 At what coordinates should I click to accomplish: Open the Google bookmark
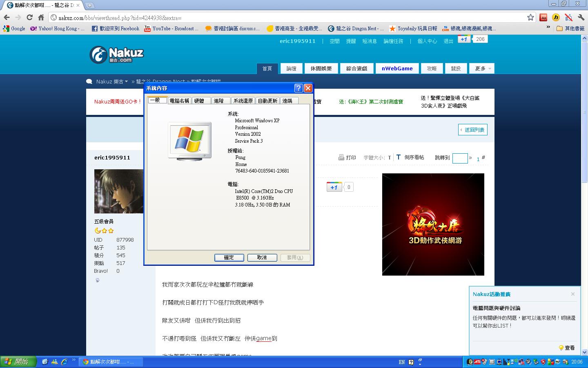(14, 29)
